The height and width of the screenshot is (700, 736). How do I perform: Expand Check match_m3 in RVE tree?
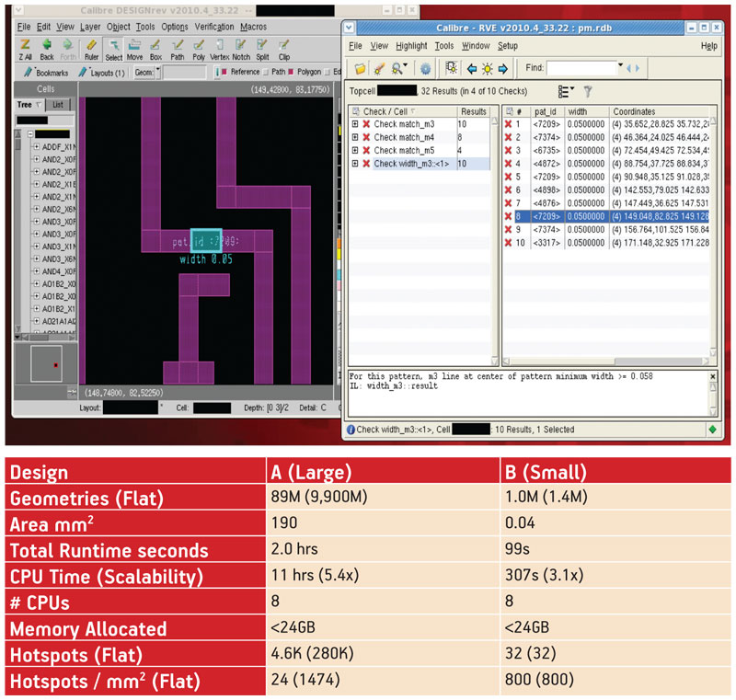coord(355,124)
